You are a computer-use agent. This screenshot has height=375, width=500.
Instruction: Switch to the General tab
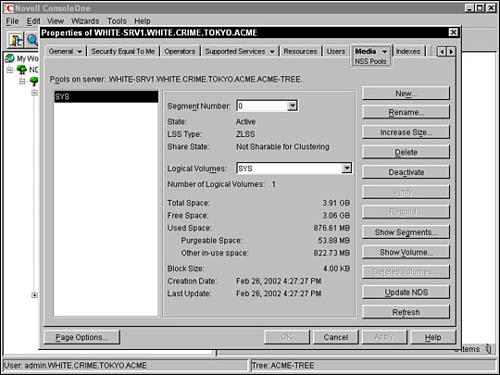(x=61, y=51)
